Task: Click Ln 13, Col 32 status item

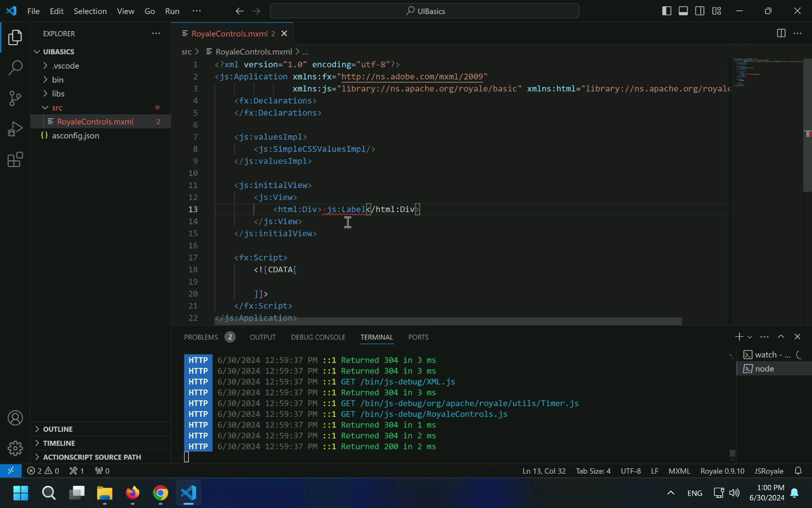Action: coord(544,471)
